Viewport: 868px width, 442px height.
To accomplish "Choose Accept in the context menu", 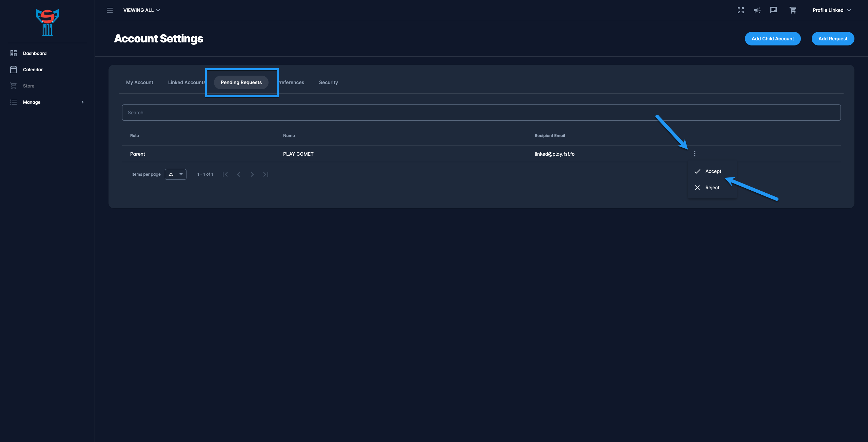I will coord(713,171).
